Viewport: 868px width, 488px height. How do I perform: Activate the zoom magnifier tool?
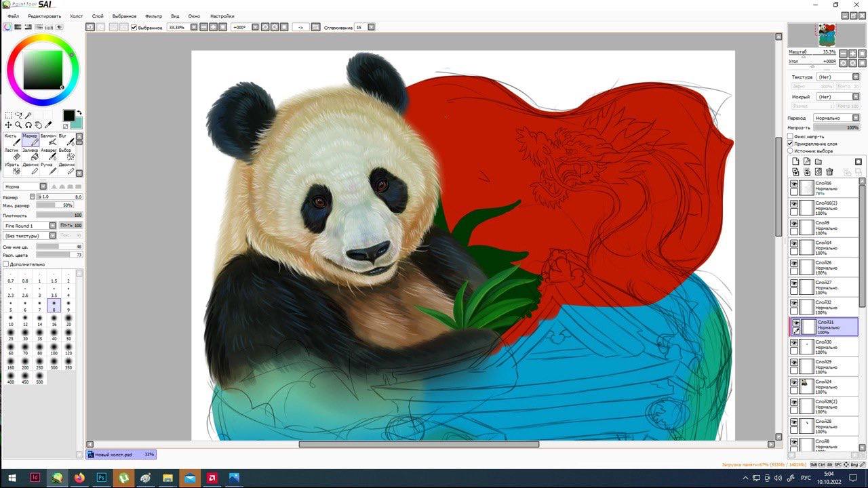[18, 125]
